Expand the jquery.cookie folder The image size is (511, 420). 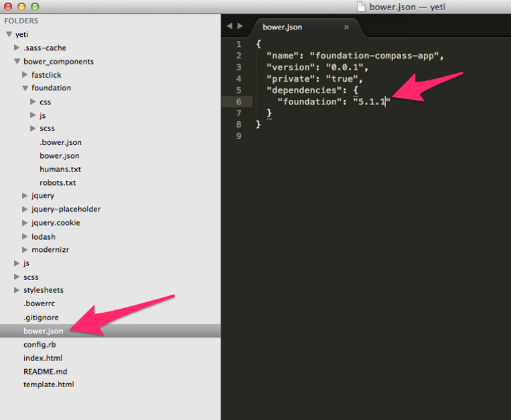coord(25,223)
